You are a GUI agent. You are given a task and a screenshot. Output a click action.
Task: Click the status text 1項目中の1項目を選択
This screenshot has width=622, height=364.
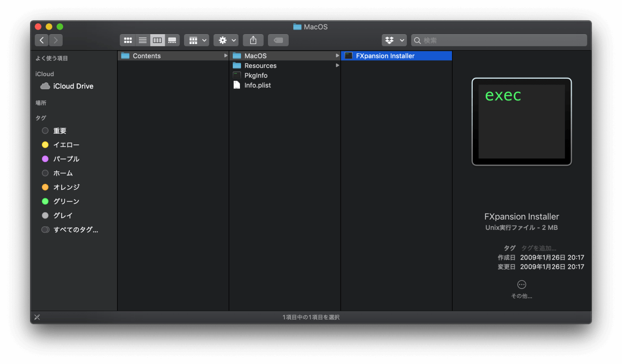coord(311,317)
